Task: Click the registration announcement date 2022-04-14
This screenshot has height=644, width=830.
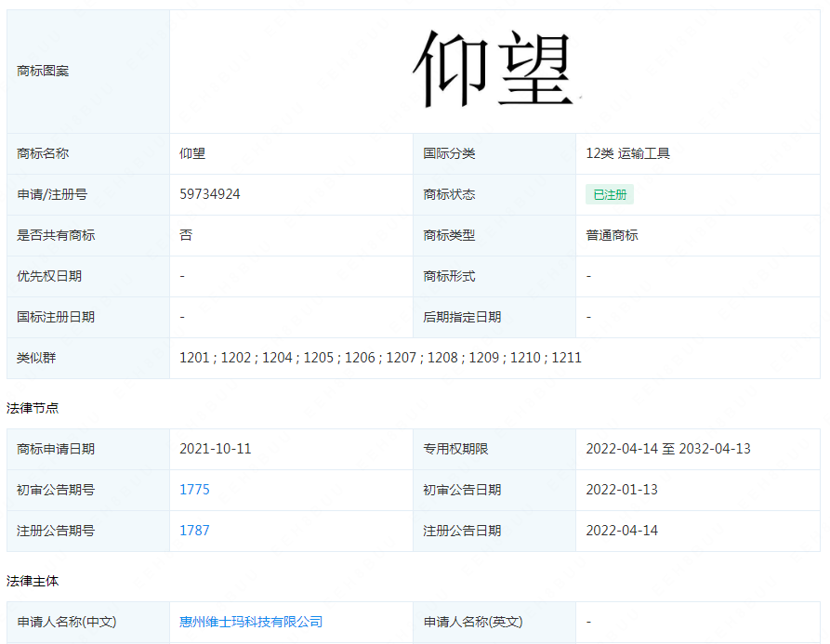Action: click(x=621, y=531)
